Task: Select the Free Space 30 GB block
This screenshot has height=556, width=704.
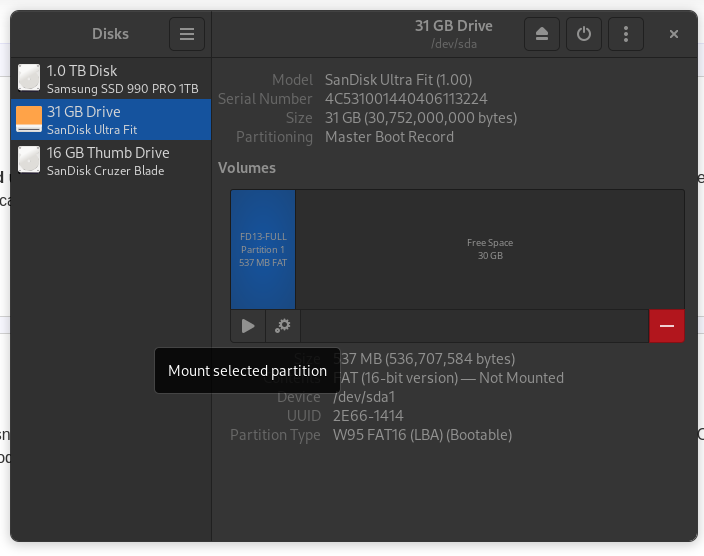Action: click(490, 249)
